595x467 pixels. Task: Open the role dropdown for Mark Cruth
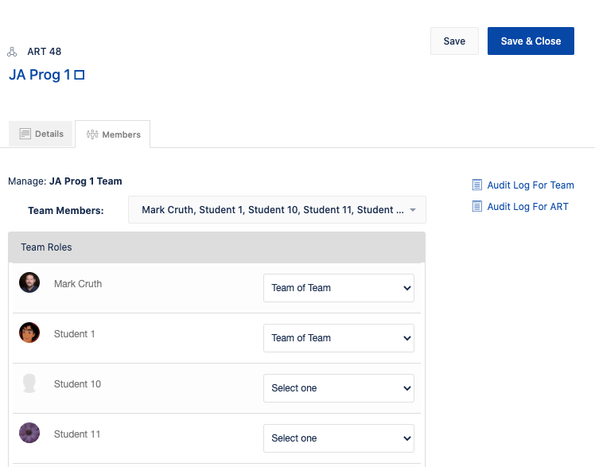338,288
